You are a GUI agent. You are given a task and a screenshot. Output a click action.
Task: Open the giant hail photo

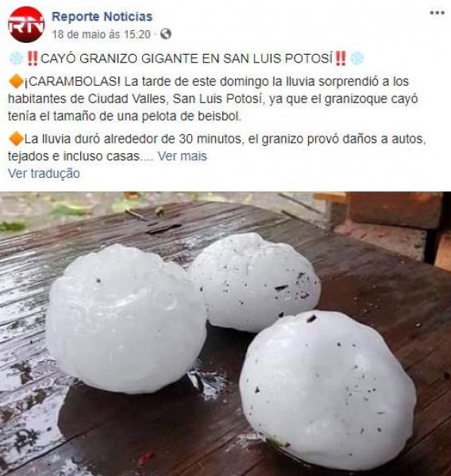[225, 334]
